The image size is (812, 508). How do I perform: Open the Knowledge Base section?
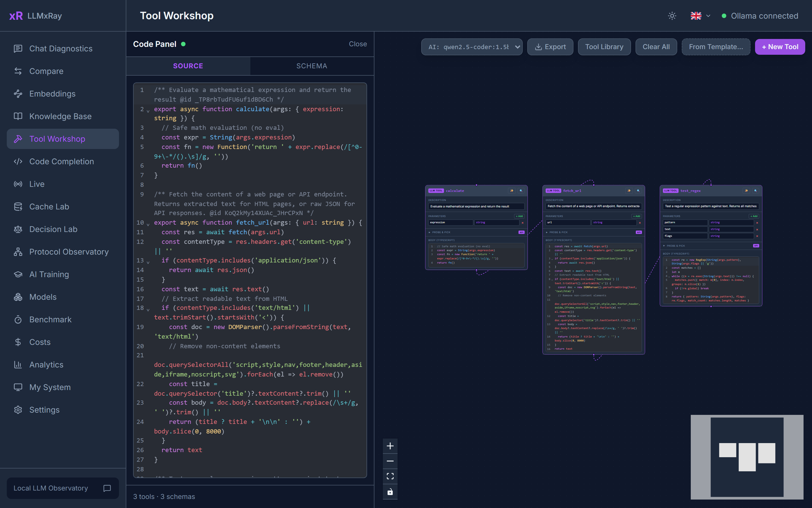(63, 116)
